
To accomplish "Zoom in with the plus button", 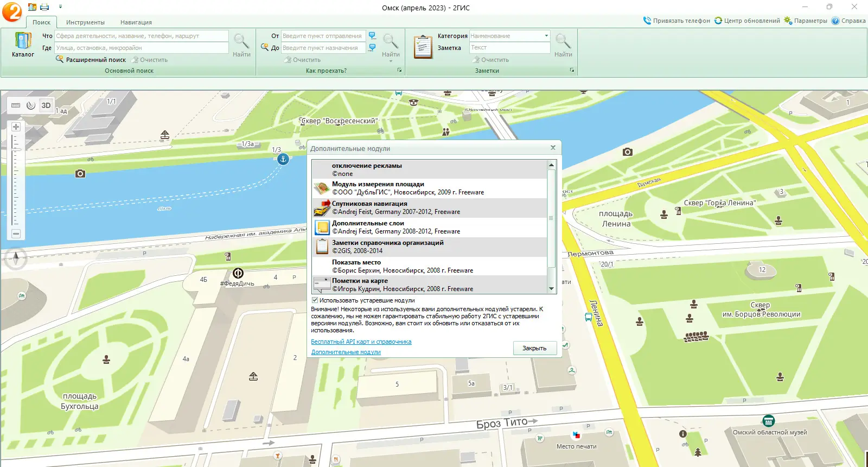I will click(x=16, y=127).
